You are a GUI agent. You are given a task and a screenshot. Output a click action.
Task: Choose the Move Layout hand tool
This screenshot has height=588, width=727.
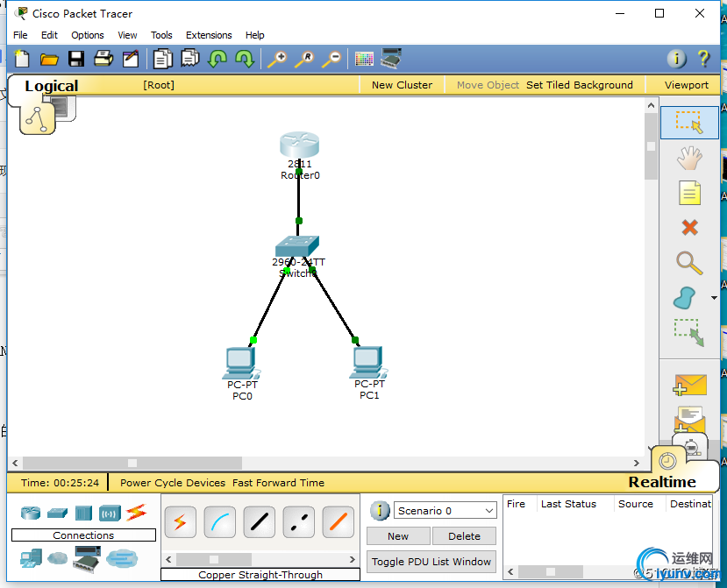tap(689, 158)
